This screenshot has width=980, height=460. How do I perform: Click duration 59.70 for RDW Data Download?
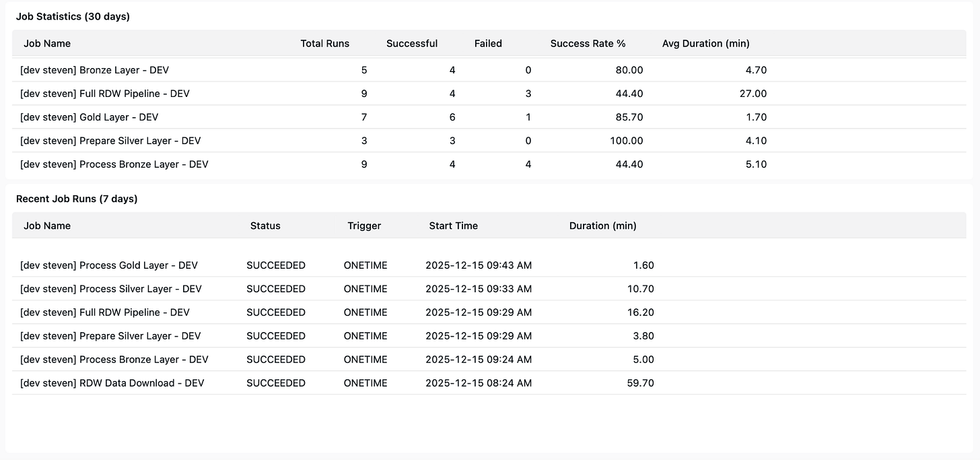(x=641, y=383)
